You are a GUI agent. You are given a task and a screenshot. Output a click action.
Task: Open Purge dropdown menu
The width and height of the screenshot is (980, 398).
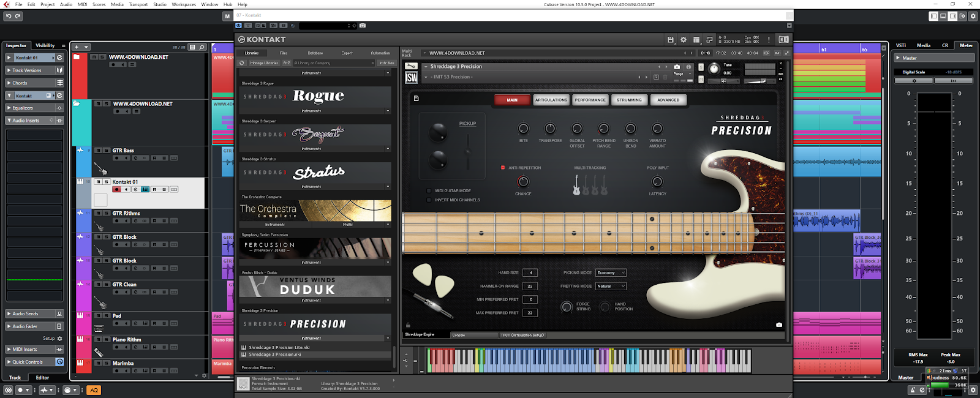coord(681,74)
